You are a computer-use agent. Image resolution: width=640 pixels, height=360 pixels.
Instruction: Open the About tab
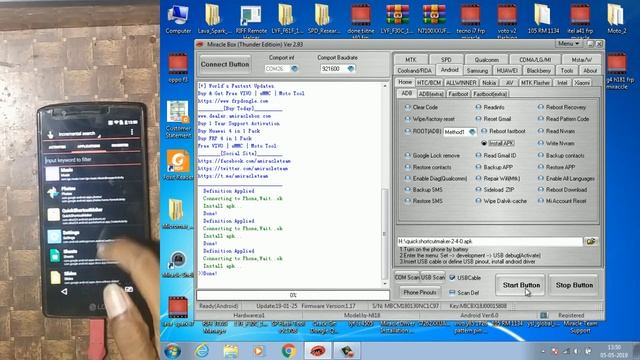pyautogui.click(x=590, y=71)
